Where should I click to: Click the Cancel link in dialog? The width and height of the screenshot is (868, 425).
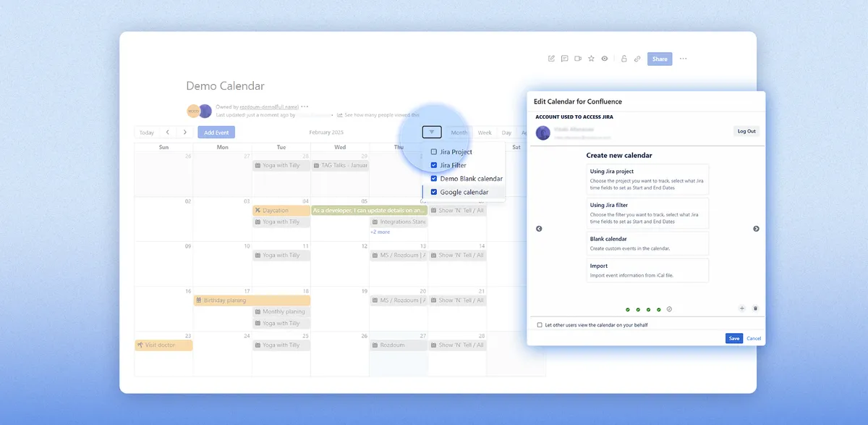754,338
